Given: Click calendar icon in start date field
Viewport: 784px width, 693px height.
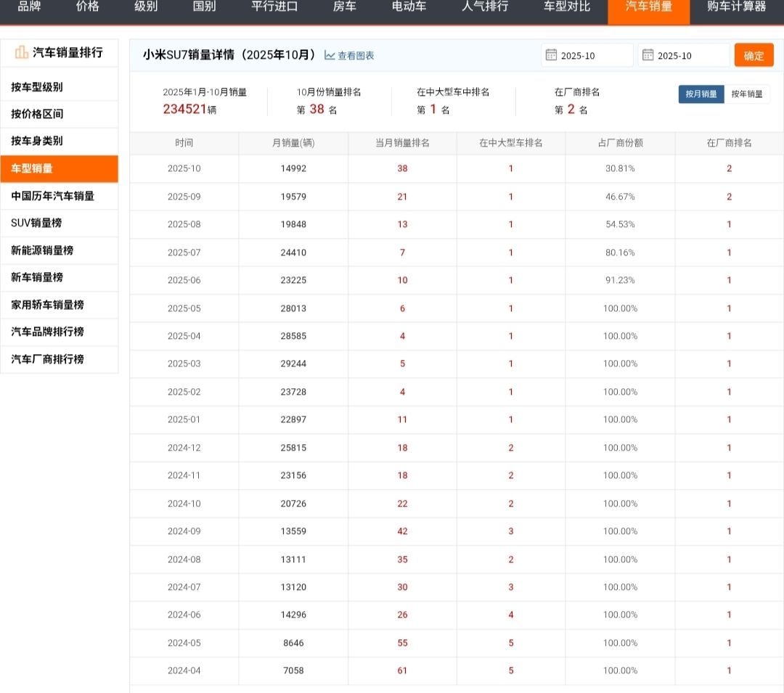Looking at the screenshot, I should coord(551,55).
